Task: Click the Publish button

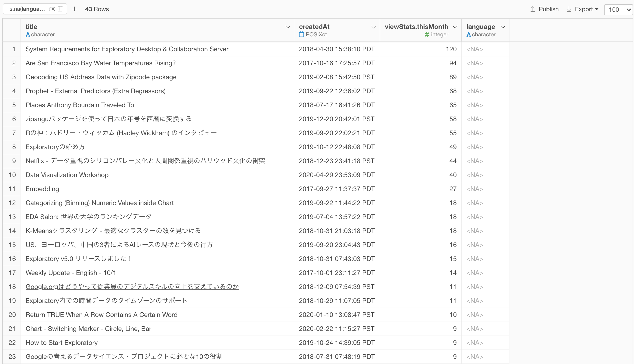Action: pyautogui.click(x=548, y=9)
